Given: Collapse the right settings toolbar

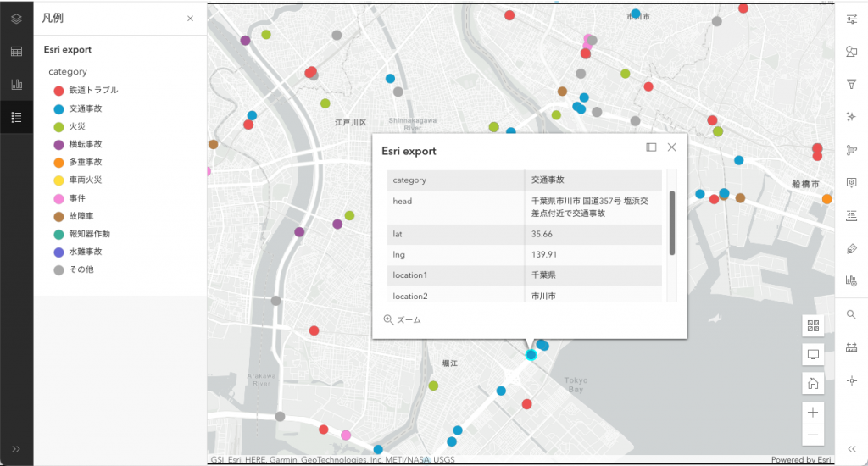Looking at the screenshot, I should [852, 448].
